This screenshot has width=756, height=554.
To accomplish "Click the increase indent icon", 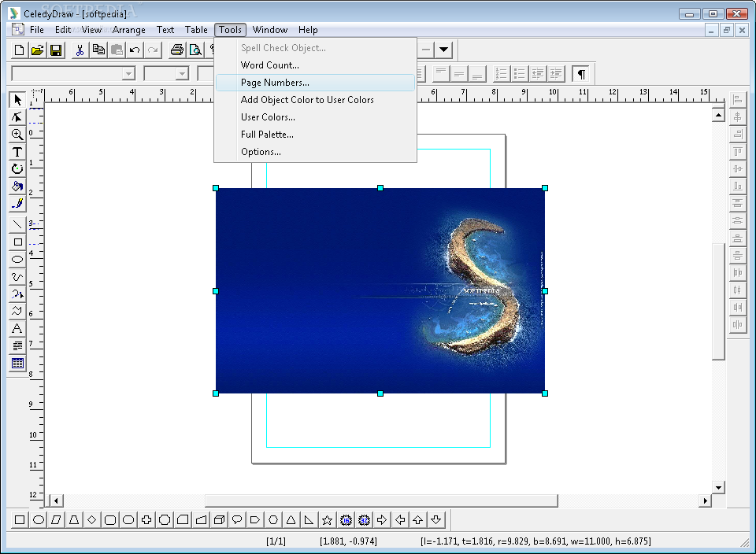I will [x=556, y=74].
